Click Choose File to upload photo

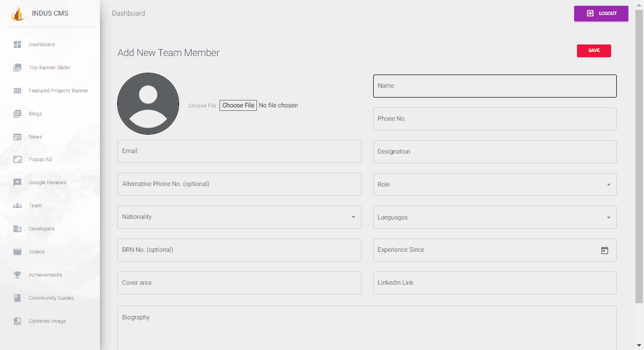click(x=238, y=106)
